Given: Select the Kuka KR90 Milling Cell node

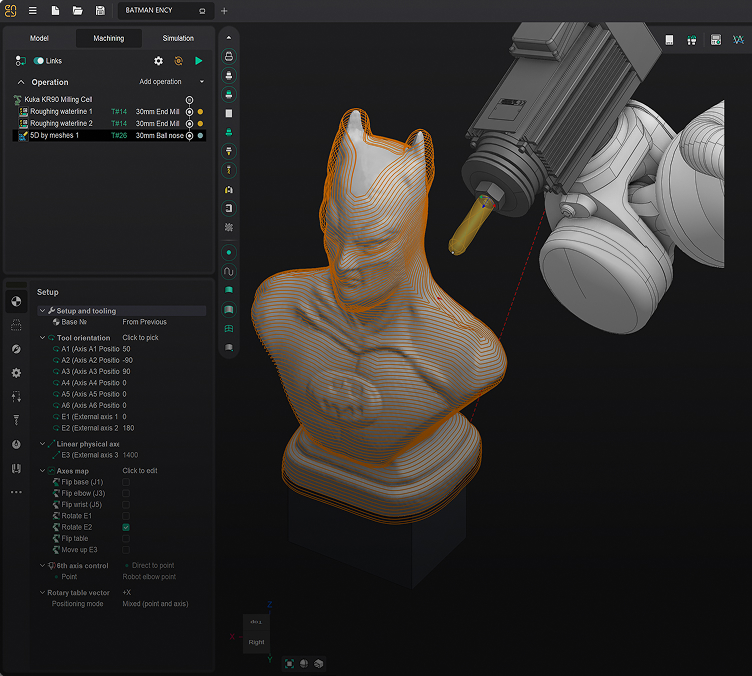Looking at the screenshot, I should pos(59,100).
